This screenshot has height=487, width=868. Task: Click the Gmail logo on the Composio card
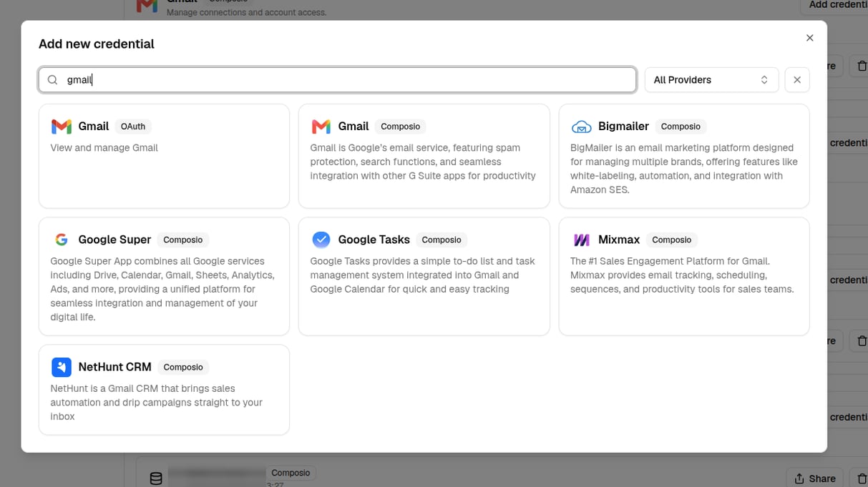(321, 127)
